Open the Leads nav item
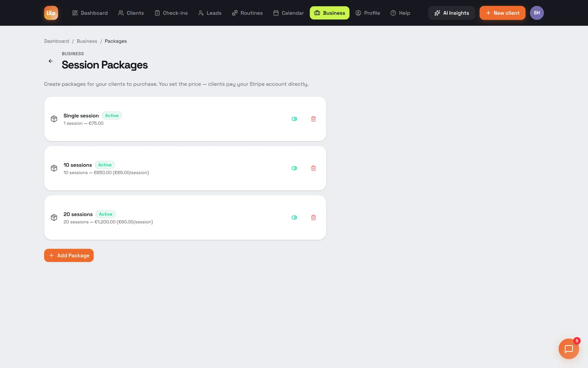Image resolution: width=588 pixels, height=368 pixels. click(210, 13)
